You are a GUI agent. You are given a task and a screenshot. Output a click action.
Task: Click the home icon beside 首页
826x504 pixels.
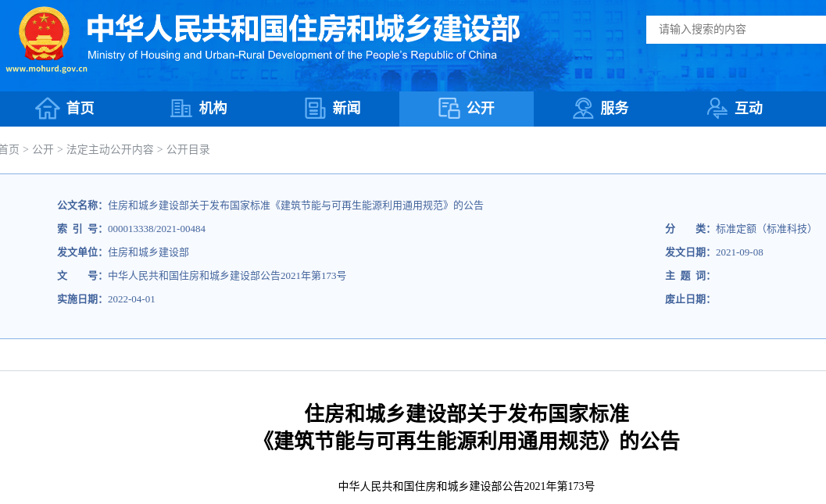coord(48,109)
